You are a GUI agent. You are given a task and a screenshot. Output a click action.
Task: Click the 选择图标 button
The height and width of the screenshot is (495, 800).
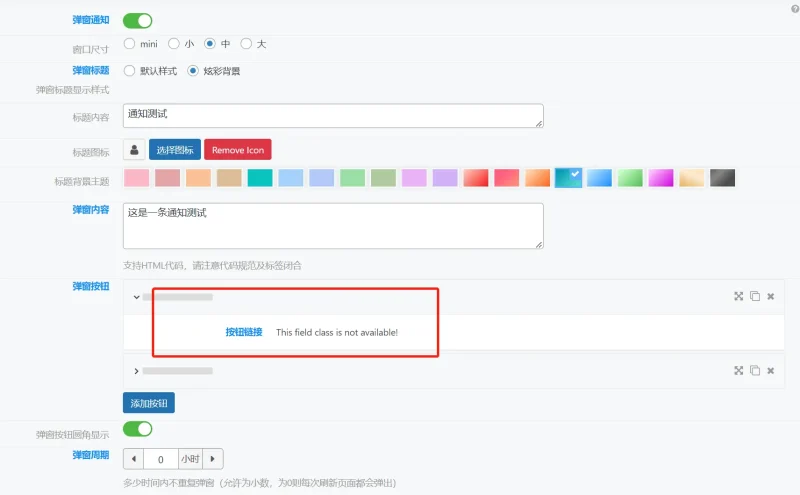(x=175, y=150)
